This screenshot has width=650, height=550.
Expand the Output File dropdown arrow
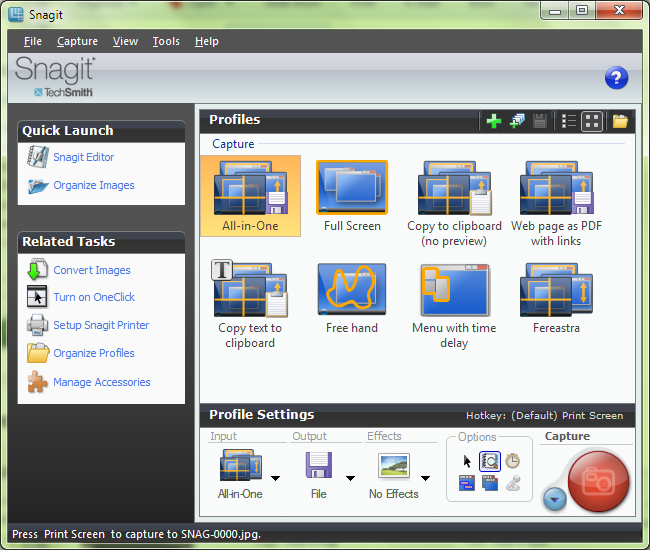click(x=350, y=478)
